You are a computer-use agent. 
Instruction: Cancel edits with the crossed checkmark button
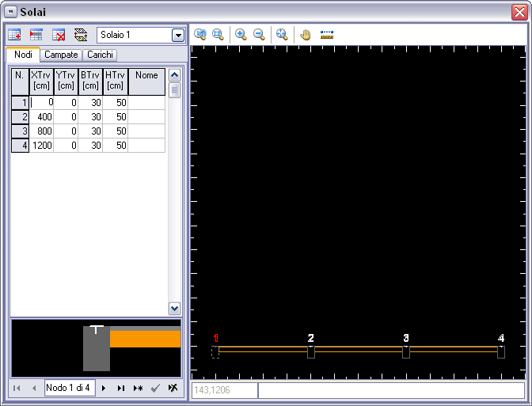pyautogui.click(x=173, y=389)
